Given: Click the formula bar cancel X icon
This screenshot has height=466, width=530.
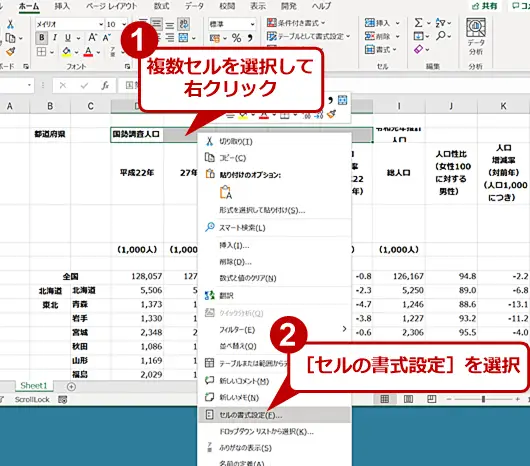Looking at the screenshot, I should [x=63, y=85].
